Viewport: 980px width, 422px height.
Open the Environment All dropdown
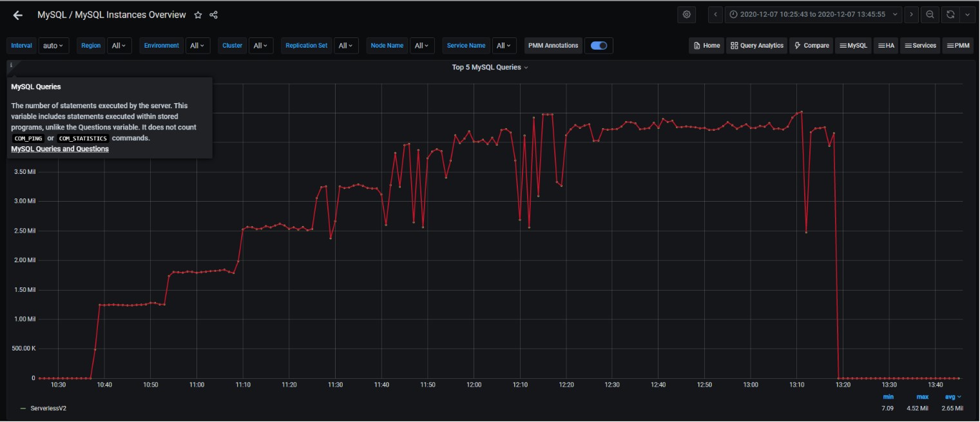click(197, 46)
